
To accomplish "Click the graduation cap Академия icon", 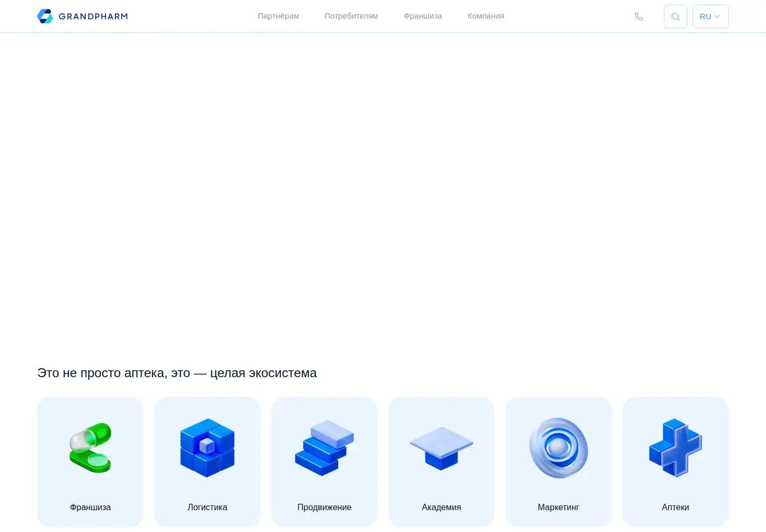I will click(x=442, y=448).
